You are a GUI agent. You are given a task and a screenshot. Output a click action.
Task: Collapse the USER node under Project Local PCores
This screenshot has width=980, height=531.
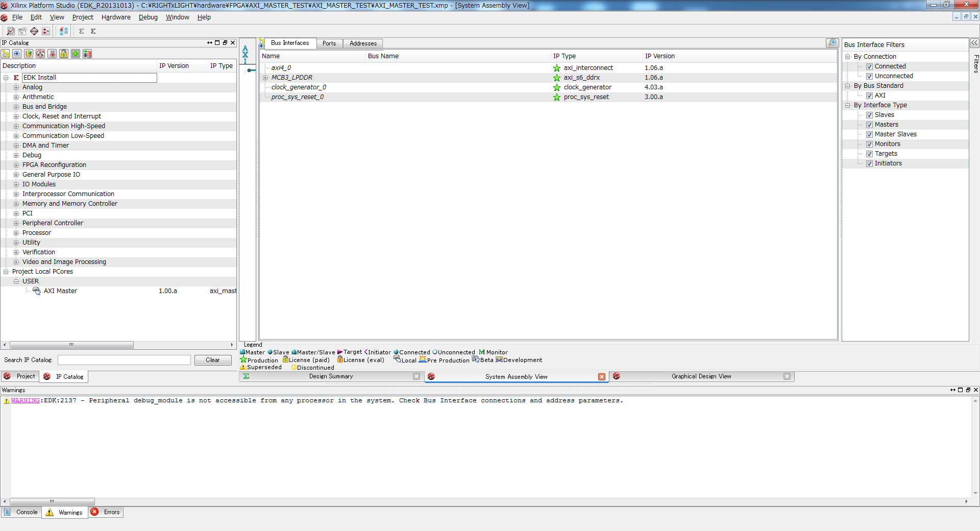click(16, 282)
